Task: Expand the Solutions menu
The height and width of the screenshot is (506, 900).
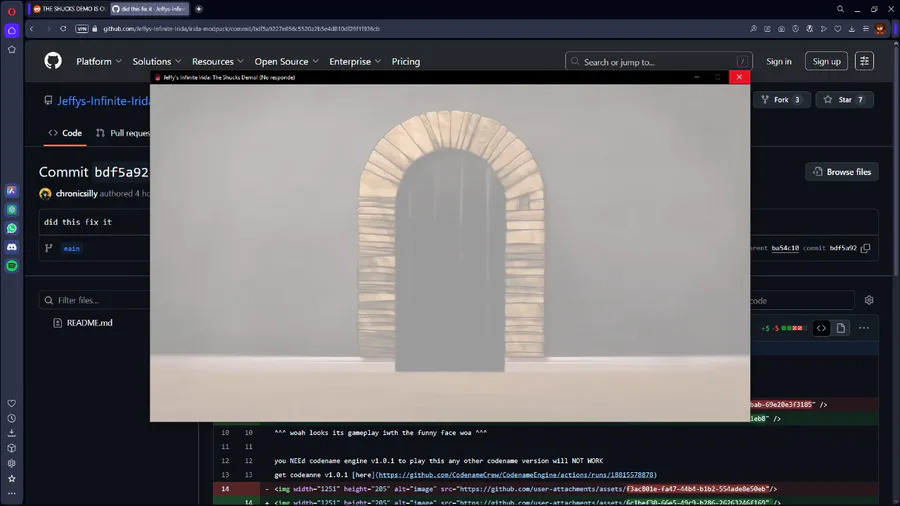Action: (x=157, y=61)
